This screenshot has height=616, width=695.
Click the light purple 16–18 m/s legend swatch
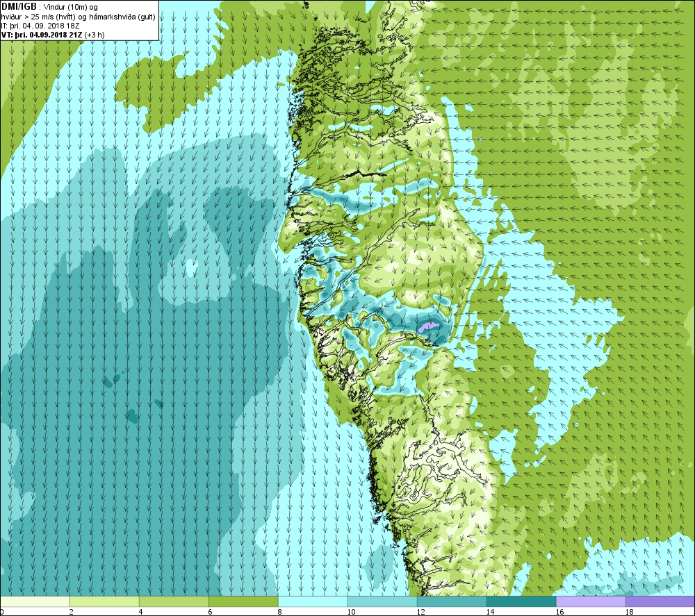(591, 601)
